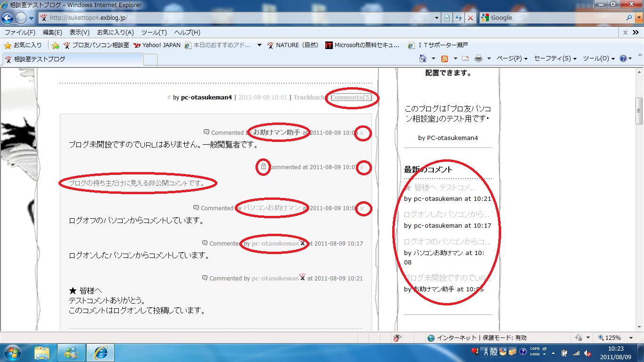Open the セーフティ(S) dropdown menu

(x=555, y=58)
